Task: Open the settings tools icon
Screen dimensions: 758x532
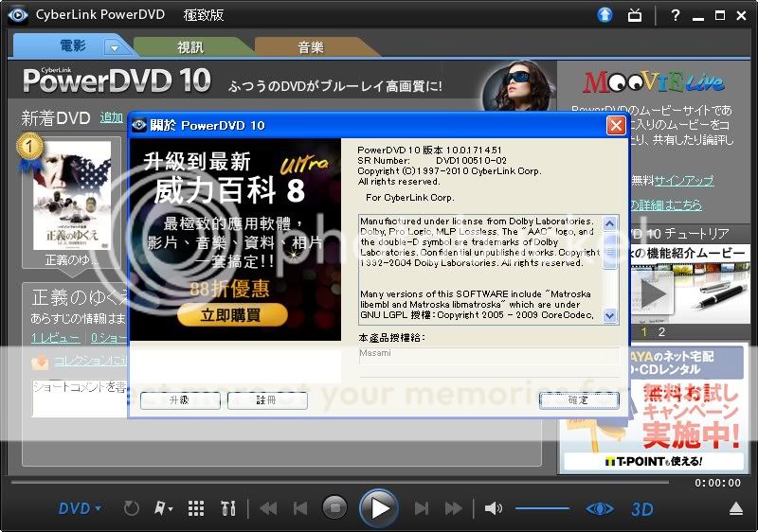Action: (228, 508)
